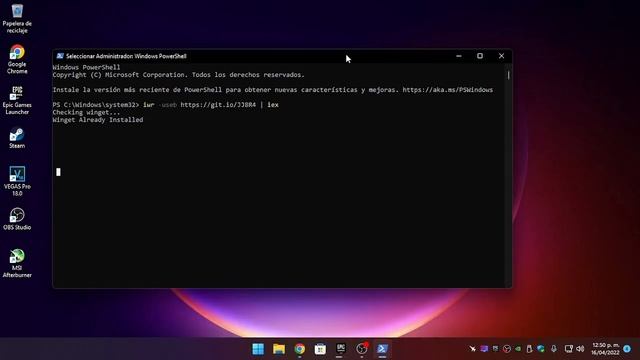Click the 'Winget Already Installed' output line
640x360 pixels.
tap(98, 120)
